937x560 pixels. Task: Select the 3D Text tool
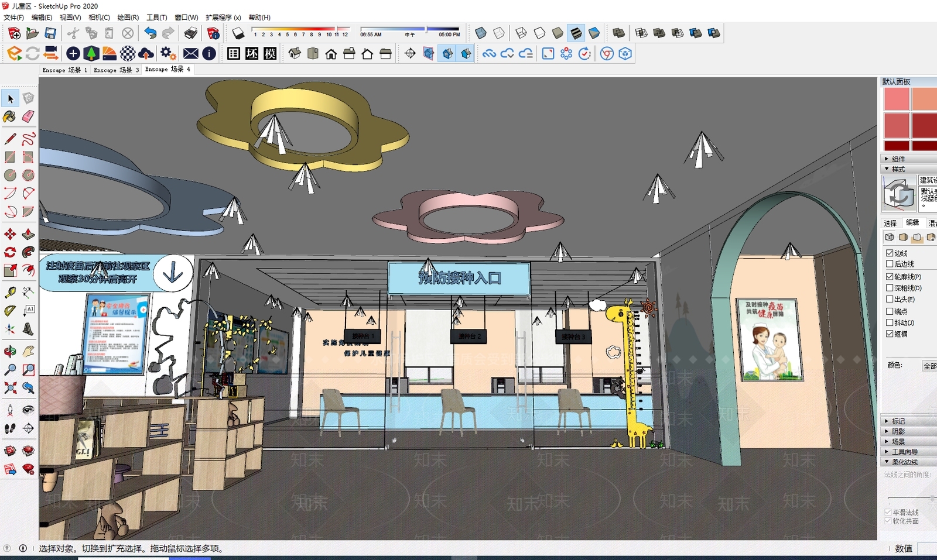pyautogui.click(x=28, y=329)
